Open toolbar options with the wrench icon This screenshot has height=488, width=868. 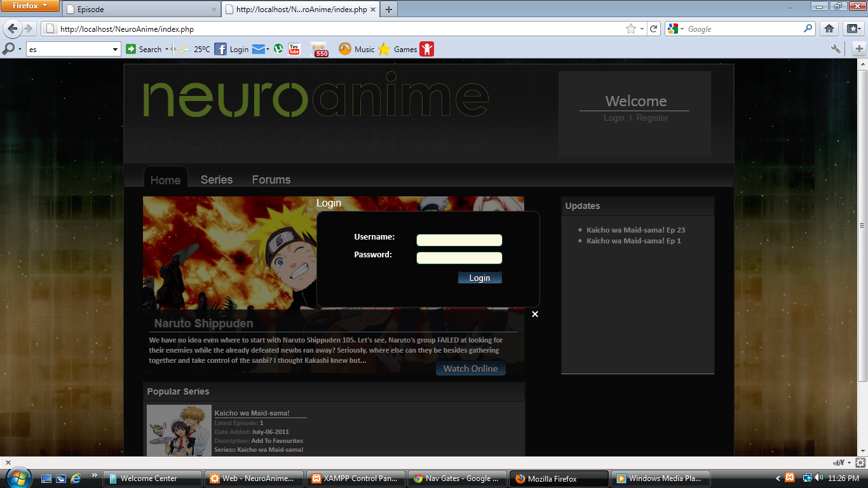coord(836,49)
